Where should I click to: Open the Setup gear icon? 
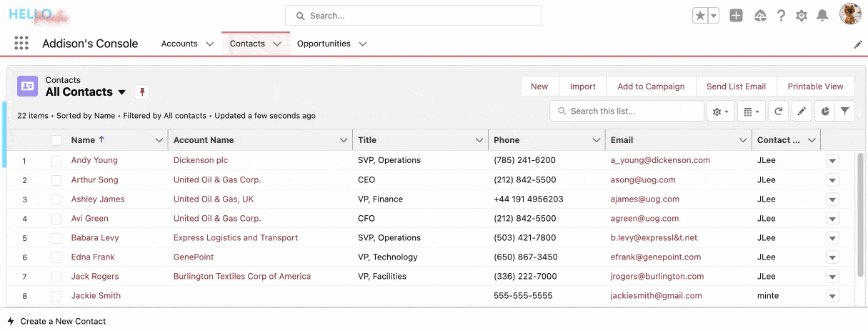pyautogui.click(x=802, y=16)
